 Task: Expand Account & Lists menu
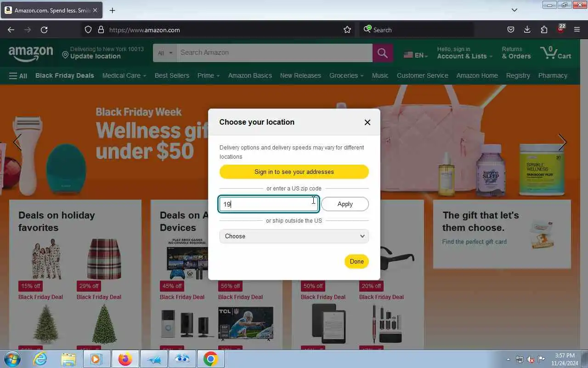click(x=464, y=53)
